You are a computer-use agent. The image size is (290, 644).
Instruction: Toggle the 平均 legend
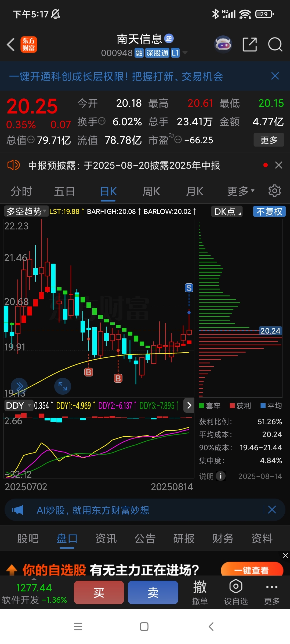[271, 406]
